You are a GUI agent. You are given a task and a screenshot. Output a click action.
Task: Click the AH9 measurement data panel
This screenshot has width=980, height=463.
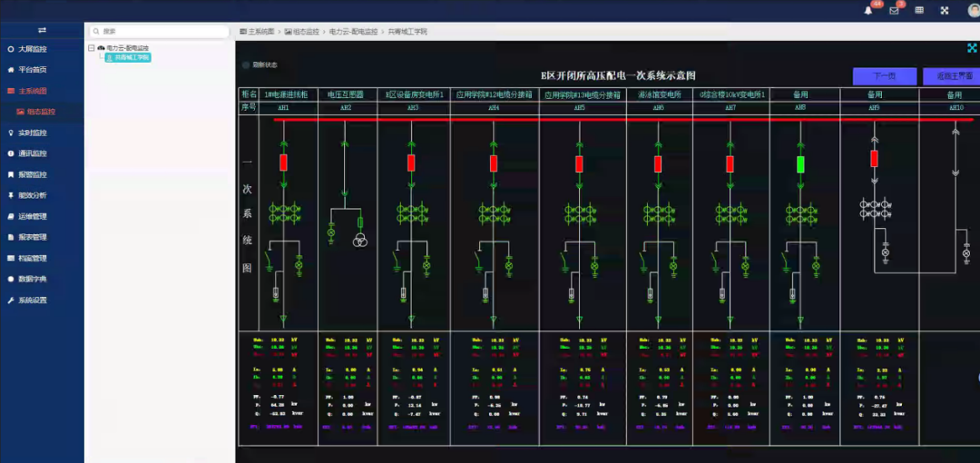(879, 388)
